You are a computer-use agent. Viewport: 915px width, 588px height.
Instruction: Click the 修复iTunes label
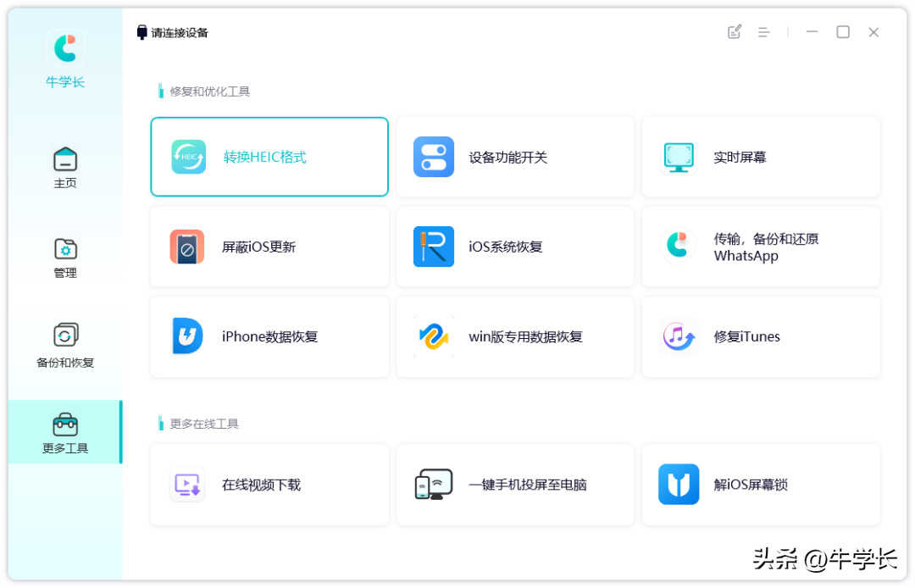pyautogui.click(x=746, y=336)
